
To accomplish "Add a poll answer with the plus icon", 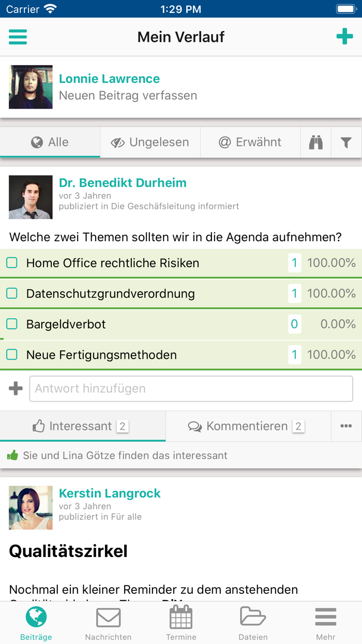I will (x=16, y=388).
